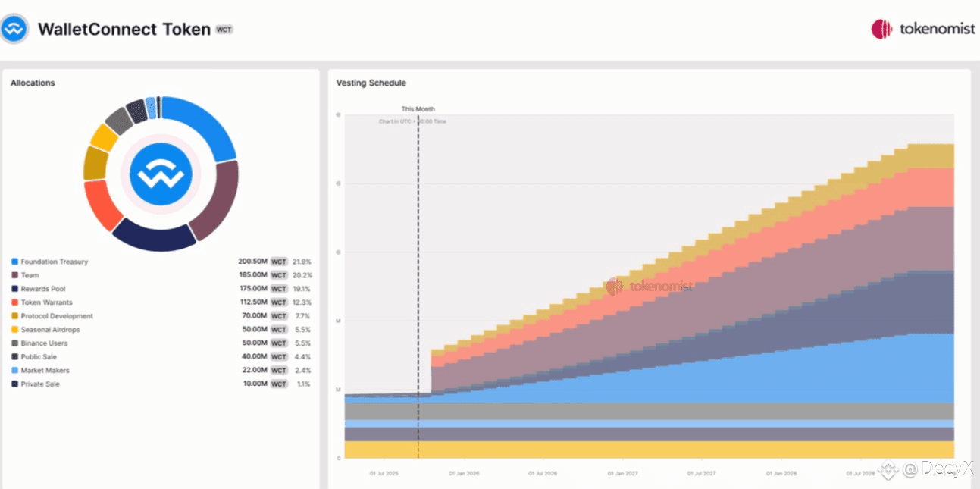Click the WCT badge in the Public Sale row

[279, 357]
